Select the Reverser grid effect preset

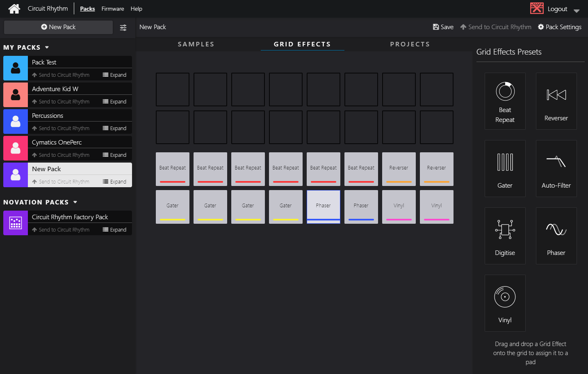(x=556, y=101)
